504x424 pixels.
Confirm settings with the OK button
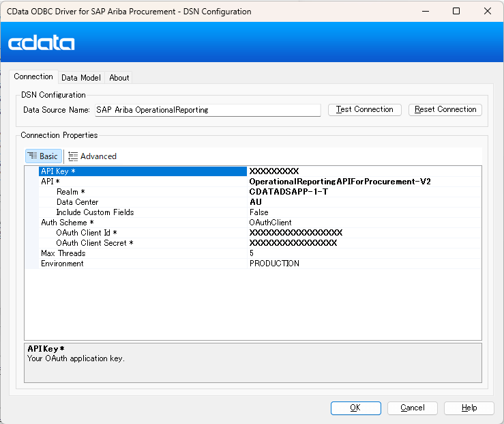click(356, 408)
